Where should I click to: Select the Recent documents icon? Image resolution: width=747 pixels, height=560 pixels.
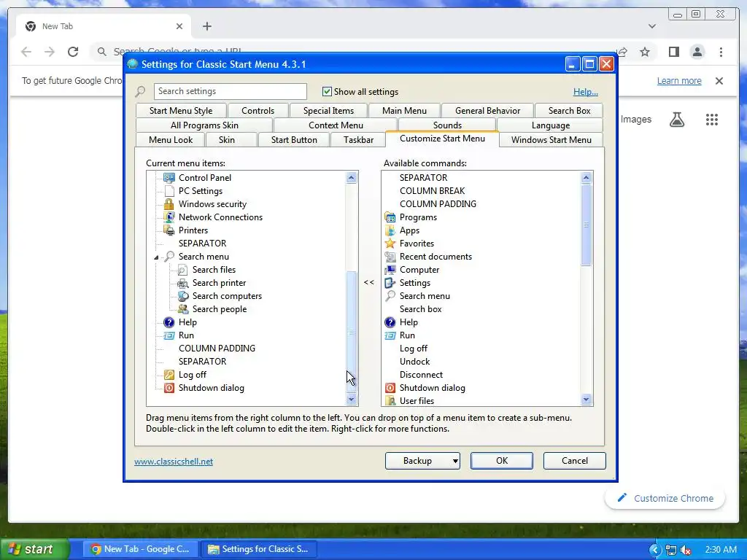coord(390,257)
